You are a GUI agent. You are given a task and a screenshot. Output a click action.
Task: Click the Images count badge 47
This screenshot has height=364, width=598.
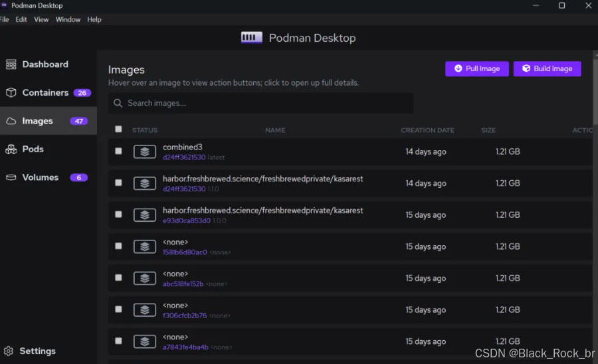click(x=79, y=121)
